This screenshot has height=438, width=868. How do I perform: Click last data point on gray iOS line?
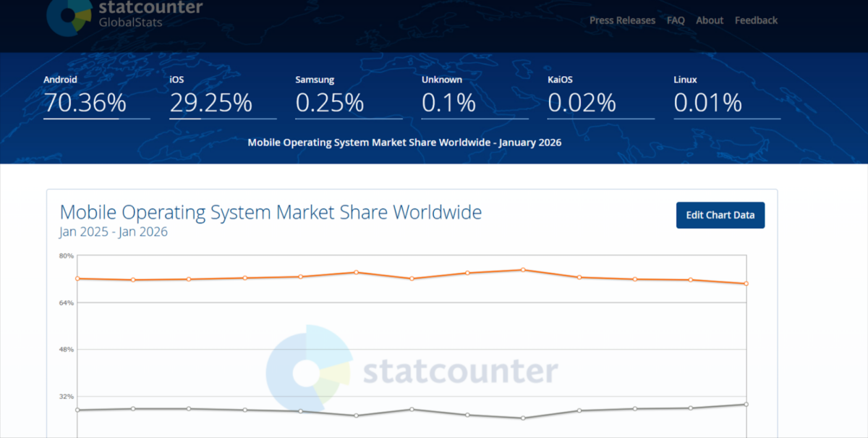(x=746, y=404)
